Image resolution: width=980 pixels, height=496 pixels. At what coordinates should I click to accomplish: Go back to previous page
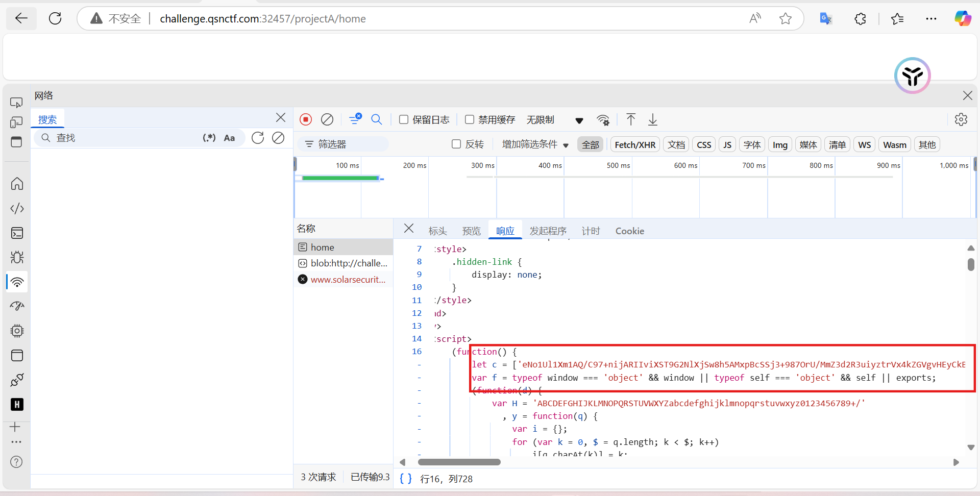(x=21, y=19)
